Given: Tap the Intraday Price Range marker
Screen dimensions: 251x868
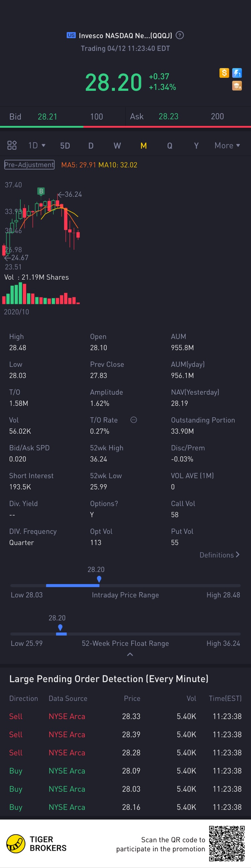Looking at the screenshot, I should [99, 579].
